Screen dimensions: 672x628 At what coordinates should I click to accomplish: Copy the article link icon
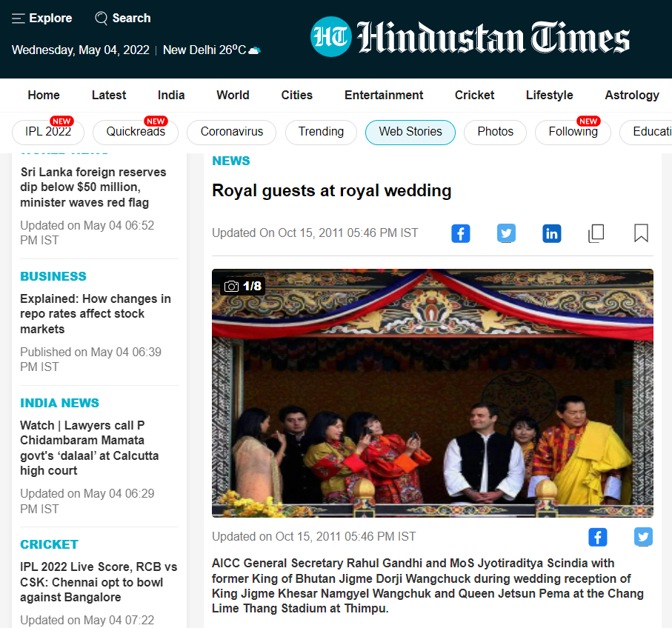[x=596, y=233]
